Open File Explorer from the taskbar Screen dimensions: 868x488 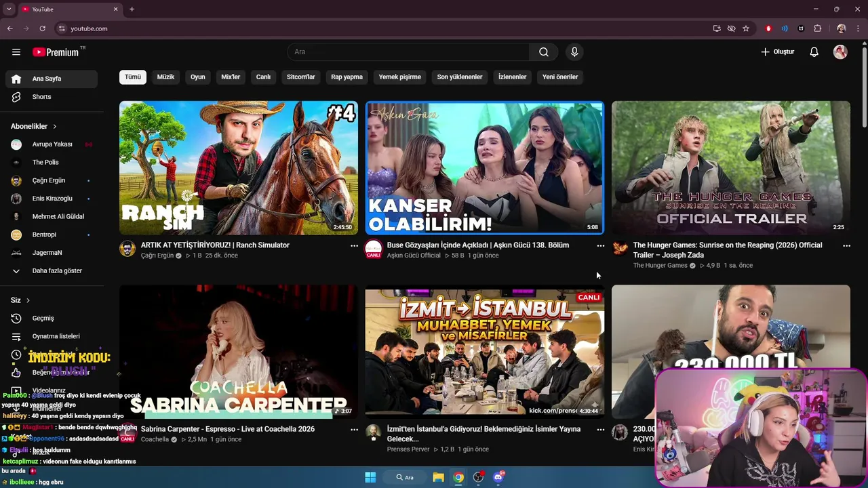tap(438, 477)
